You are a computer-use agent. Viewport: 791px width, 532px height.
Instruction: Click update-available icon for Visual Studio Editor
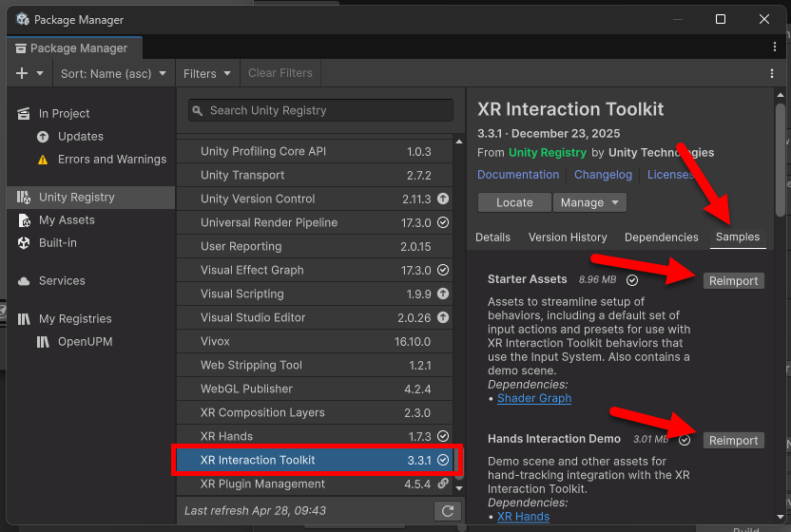(443, 317)
